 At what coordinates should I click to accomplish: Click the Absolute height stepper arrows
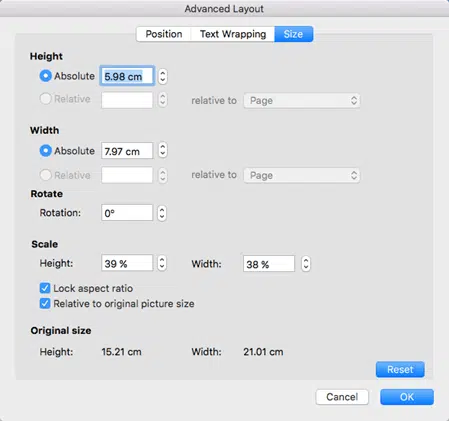tap(162, 76)
